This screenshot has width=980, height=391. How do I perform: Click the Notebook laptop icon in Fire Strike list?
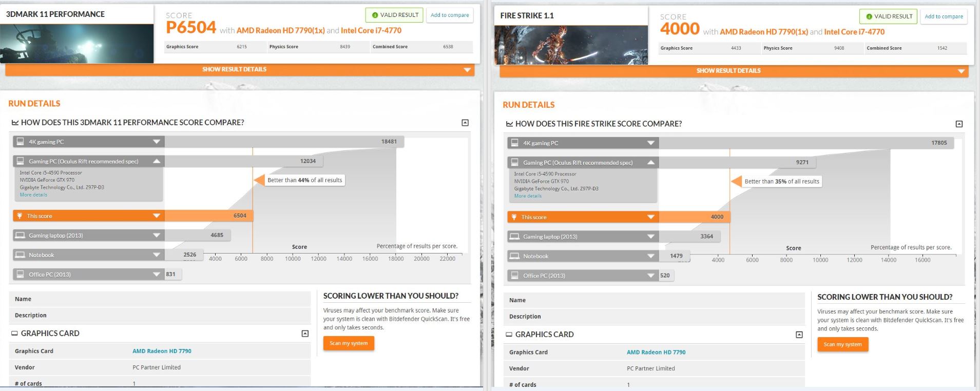click(514, 256)
